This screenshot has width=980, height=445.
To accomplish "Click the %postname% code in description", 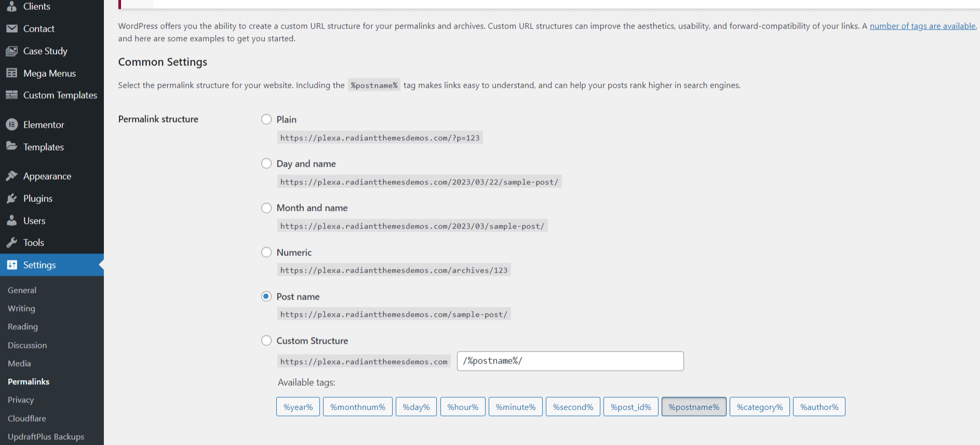I will click(374, 85).
